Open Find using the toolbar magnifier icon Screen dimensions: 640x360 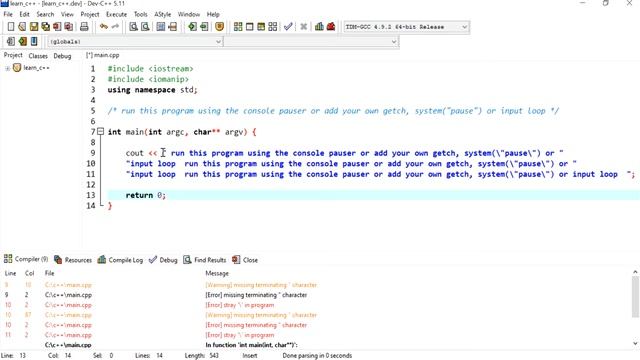133,27
